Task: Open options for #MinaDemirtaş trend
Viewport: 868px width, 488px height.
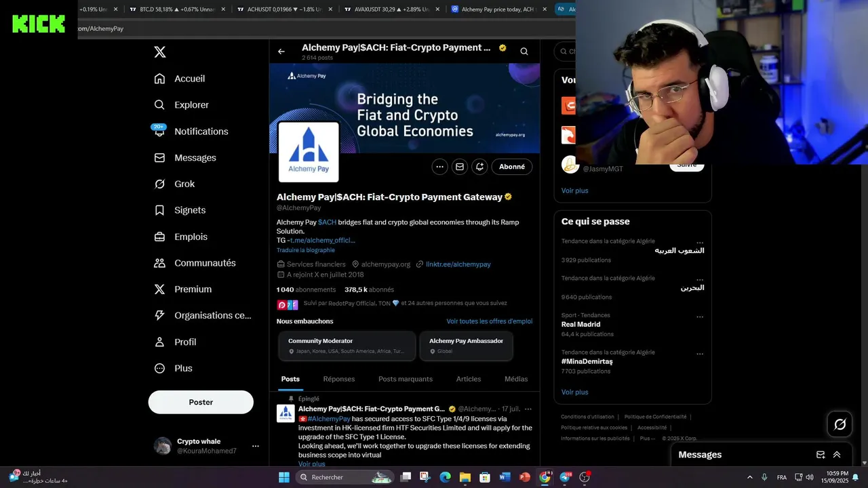Action: point(700,354)
